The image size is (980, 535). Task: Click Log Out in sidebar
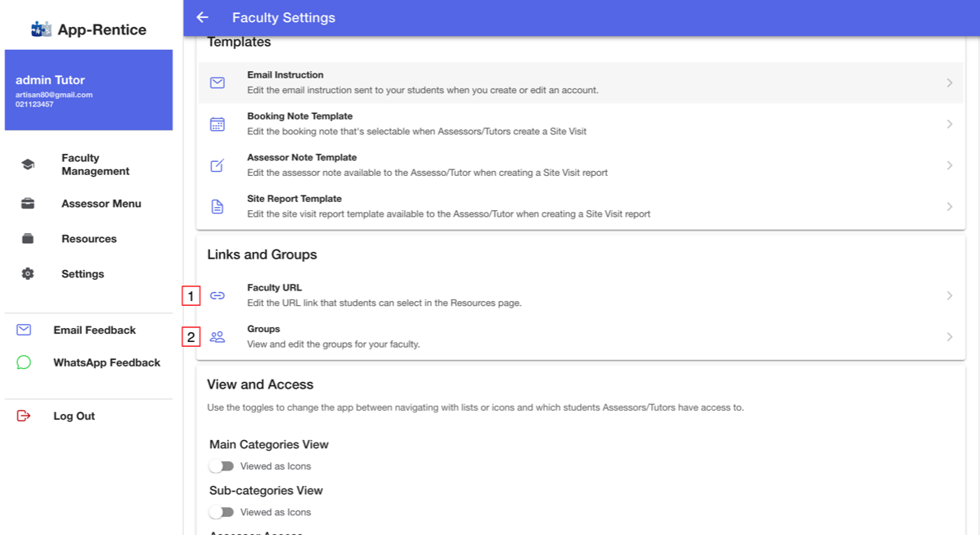[88, 416]
